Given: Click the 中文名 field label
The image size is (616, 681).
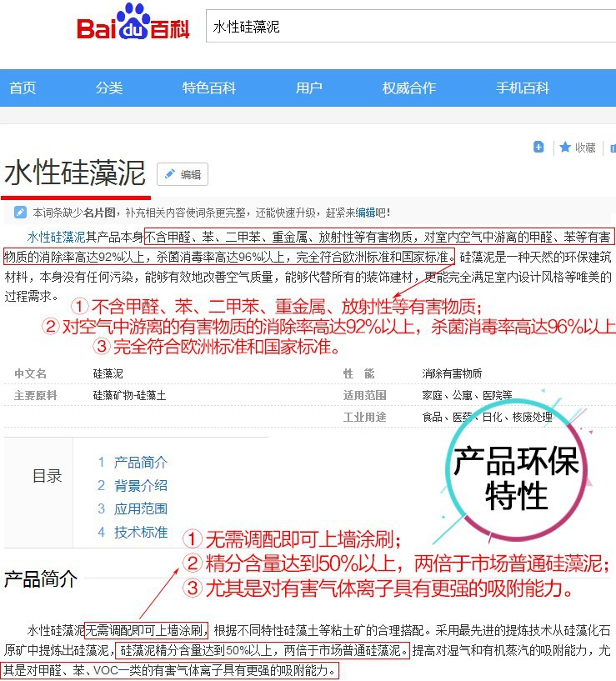Looking at the screenshot, I should point(30,373).
